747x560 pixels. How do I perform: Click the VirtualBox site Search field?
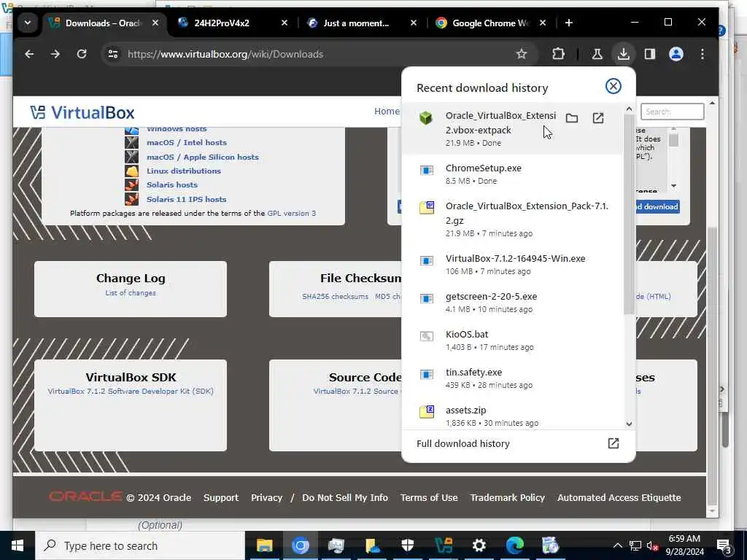(672, 112)
